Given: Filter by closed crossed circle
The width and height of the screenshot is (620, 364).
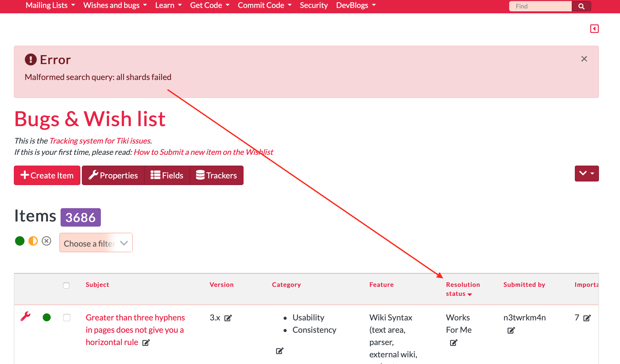Looking at the screenshot, I should 46,241.
